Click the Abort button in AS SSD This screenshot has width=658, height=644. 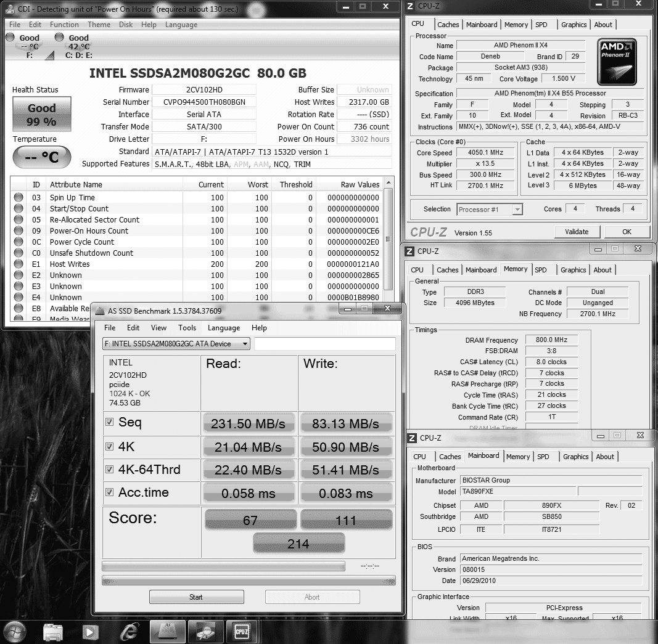pos(312,597)
